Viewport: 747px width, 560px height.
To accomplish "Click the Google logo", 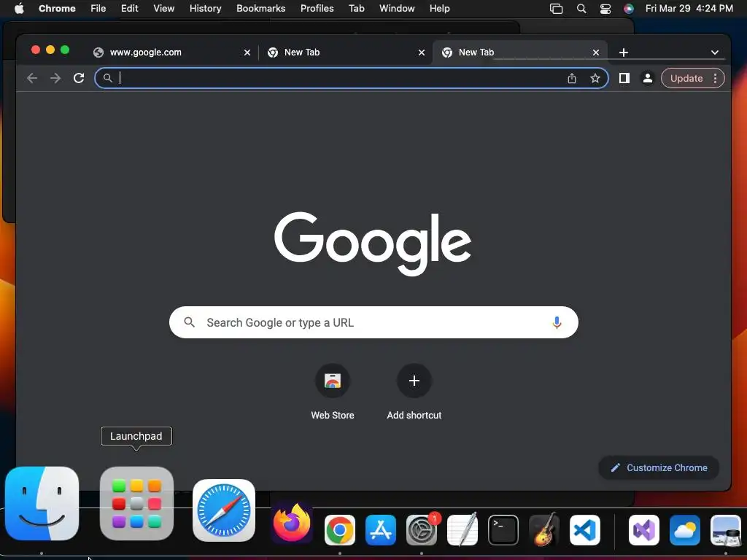I will (373, 244).
